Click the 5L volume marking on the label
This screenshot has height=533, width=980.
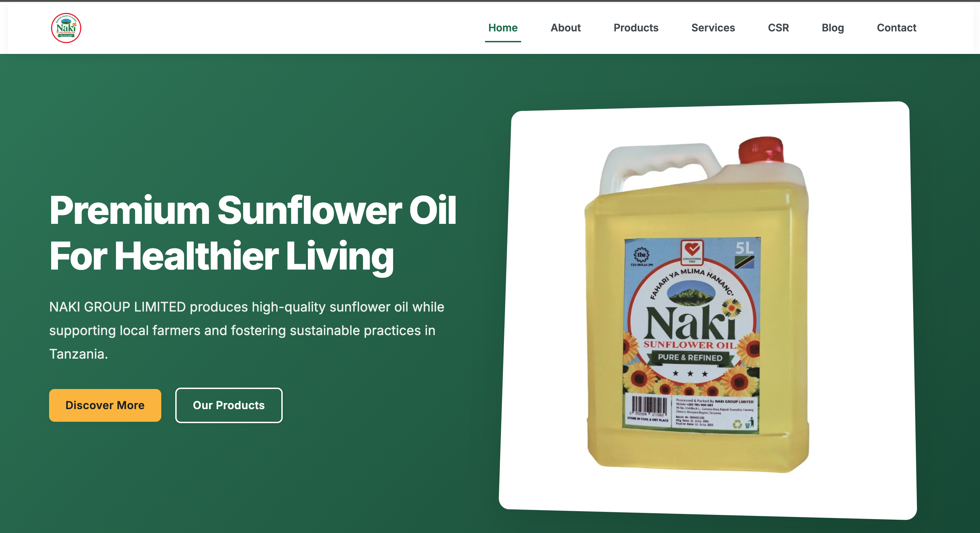click(x=744, y=248)
